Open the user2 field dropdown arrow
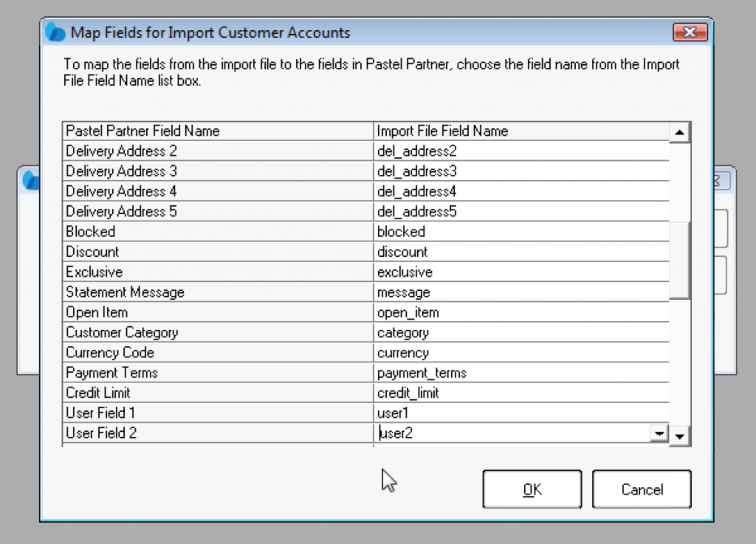Image resolution: width=756 pixels, height=544 pixels. coord(659,433)
